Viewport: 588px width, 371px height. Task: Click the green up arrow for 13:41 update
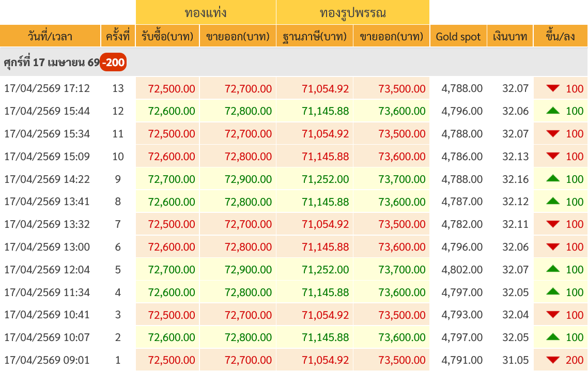(x=553, y=201)
